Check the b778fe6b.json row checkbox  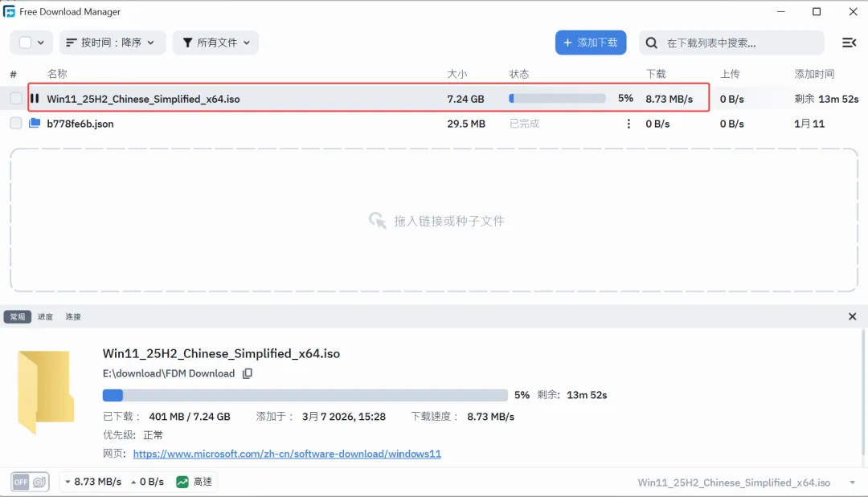[x=16, y=123]
